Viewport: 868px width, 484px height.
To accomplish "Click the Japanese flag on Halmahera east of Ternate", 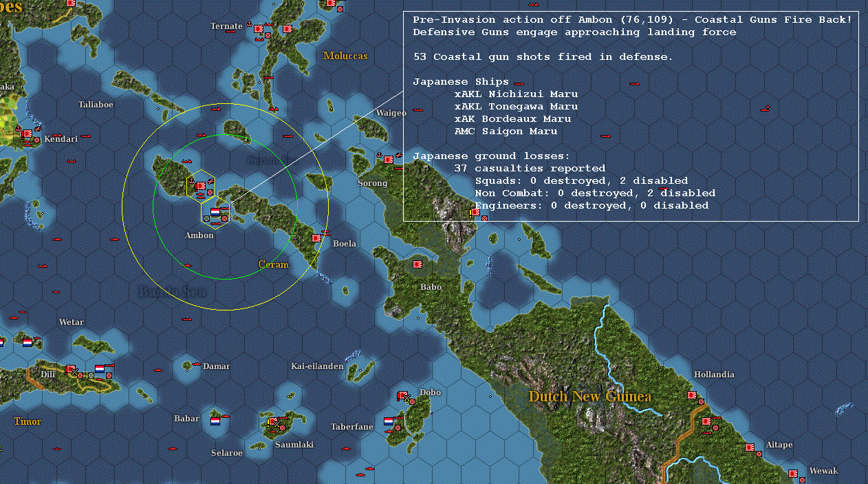I will pos(287,30).
